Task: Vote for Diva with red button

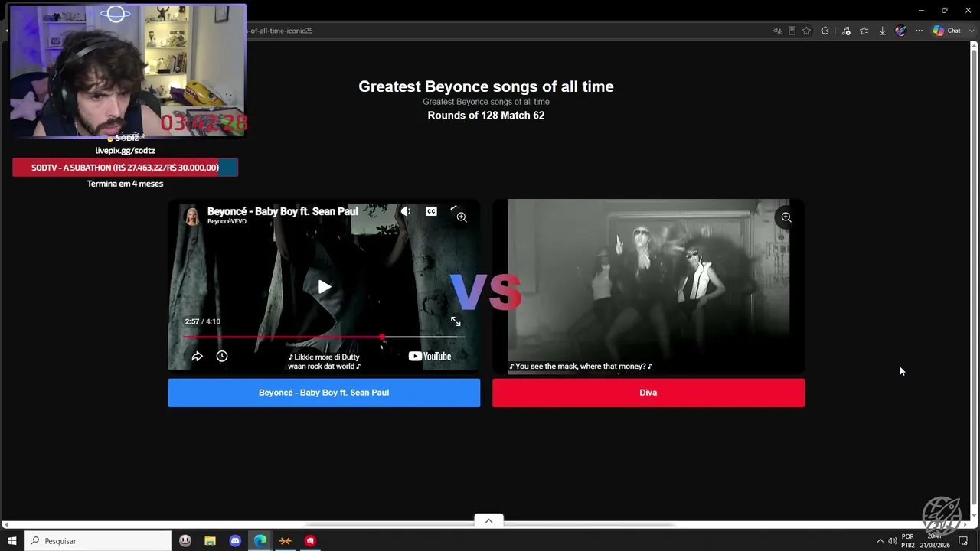Action: [648, 393]
